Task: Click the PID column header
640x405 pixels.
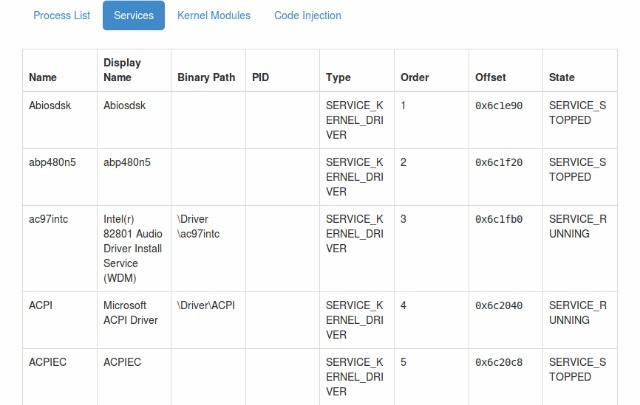Action: pos(260,77)
